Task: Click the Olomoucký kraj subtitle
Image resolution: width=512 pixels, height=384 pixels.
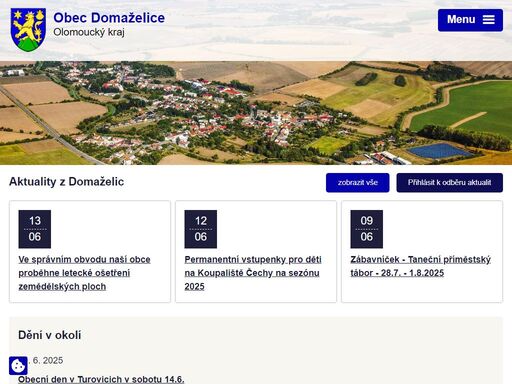Action: tap(89, 32)
